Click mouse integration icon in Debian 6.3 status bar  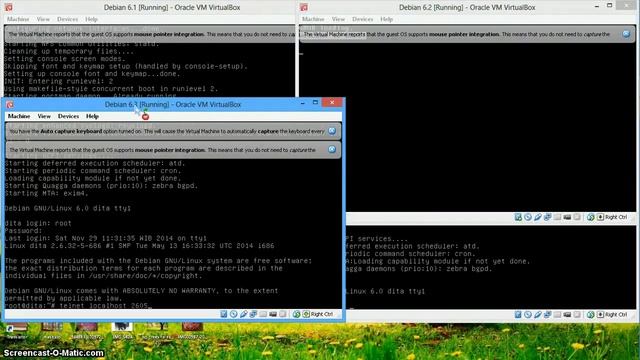(x=297, y=314)
